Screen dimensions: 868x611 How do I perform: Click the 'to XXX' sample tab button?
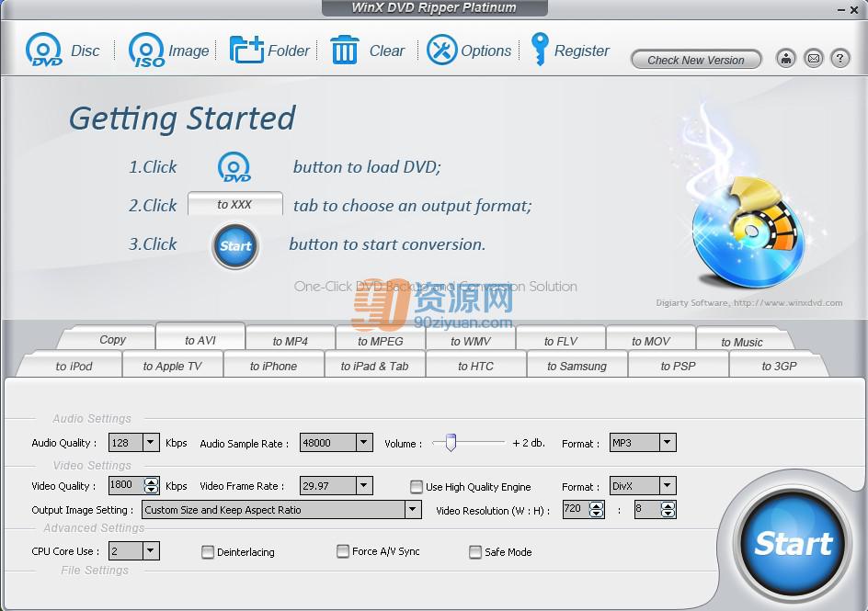(235, 204)
